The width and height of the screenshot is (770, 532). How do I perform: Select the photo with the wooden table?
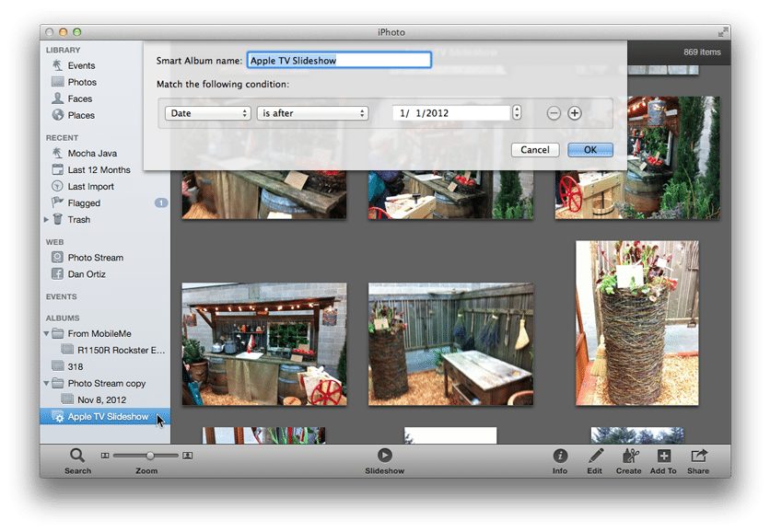tap(450, 344)
